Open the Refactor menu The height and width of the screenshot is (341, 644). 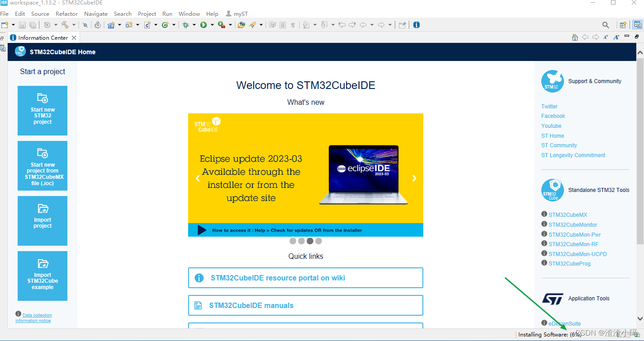tap(67, 14)
